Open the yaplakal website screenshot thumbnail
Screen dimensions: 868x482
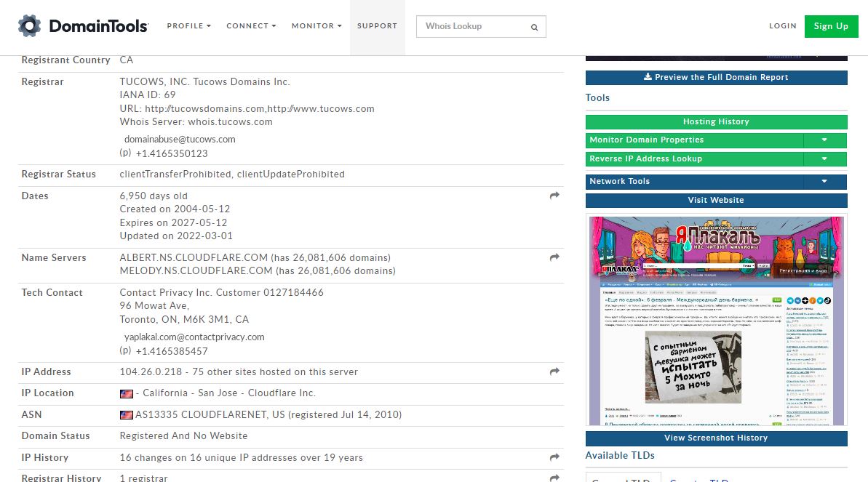[x=717, y=321]
